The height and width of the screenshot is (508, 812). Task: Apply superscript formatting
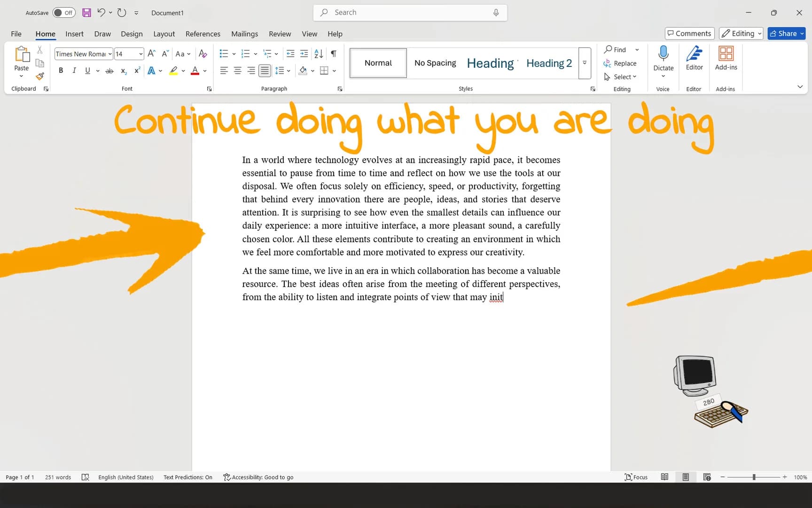coord(137,71)
